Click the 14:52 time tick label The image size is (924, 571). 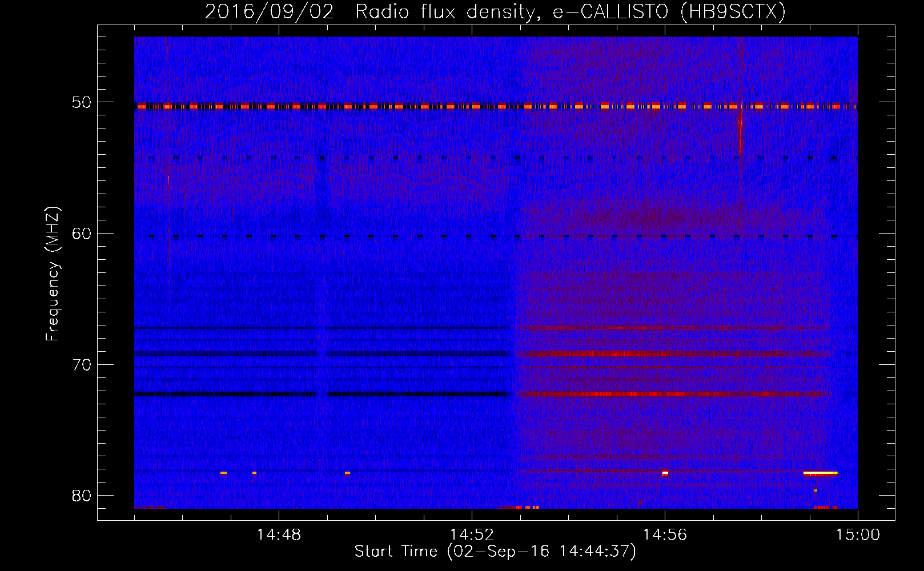point(472,535)
